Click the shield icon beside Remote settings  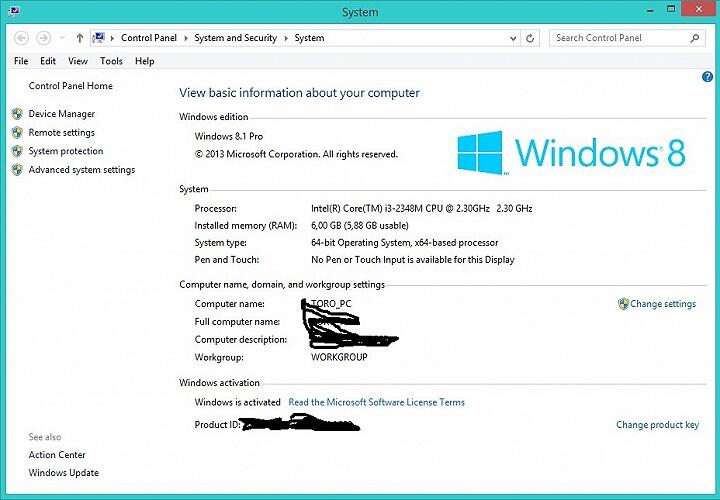17,133
